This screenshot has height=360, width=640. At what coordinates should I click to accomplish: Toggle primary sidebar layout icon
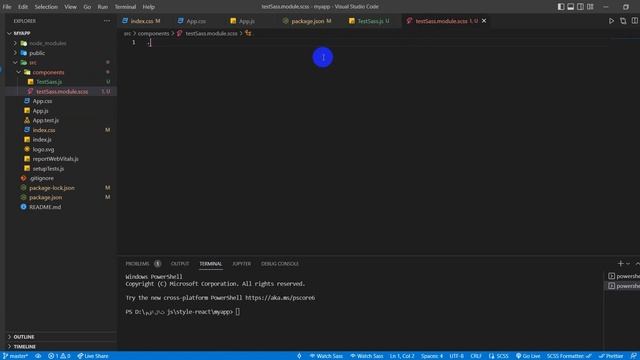(x=561, y=7)
